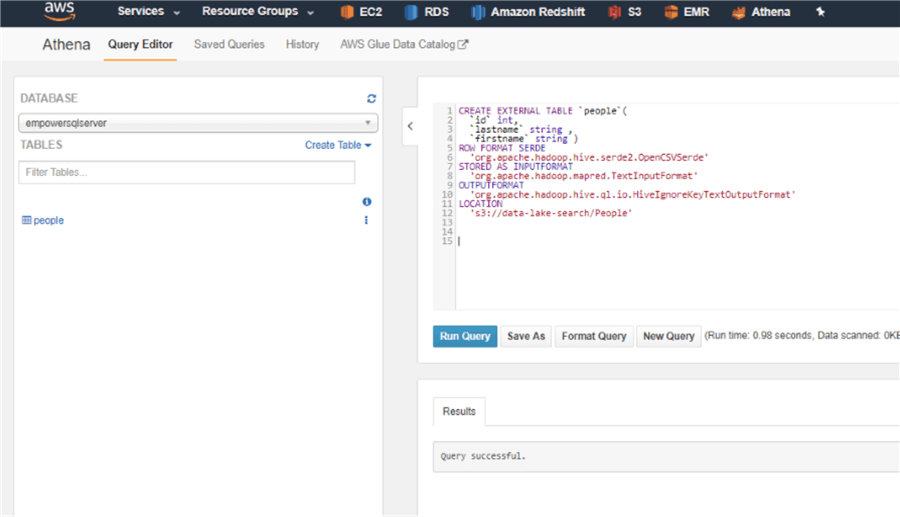The image size is (900, 517).
Task: Click the Format Query button
Action: 593,336
